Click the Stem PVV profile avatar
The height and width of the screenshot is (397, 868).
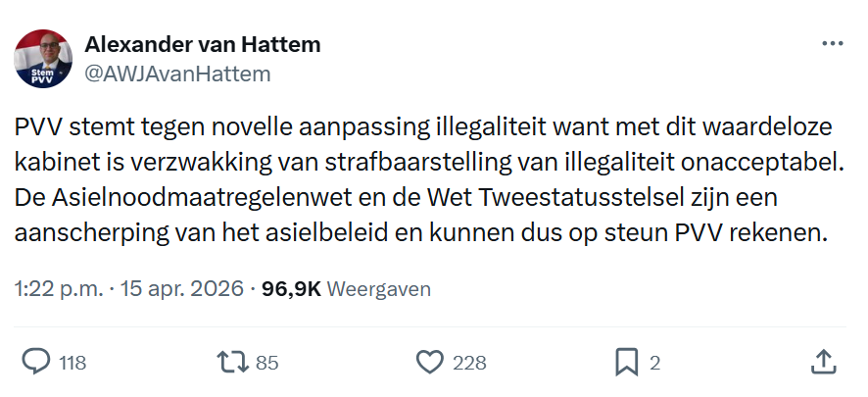[x=43, y=59]
